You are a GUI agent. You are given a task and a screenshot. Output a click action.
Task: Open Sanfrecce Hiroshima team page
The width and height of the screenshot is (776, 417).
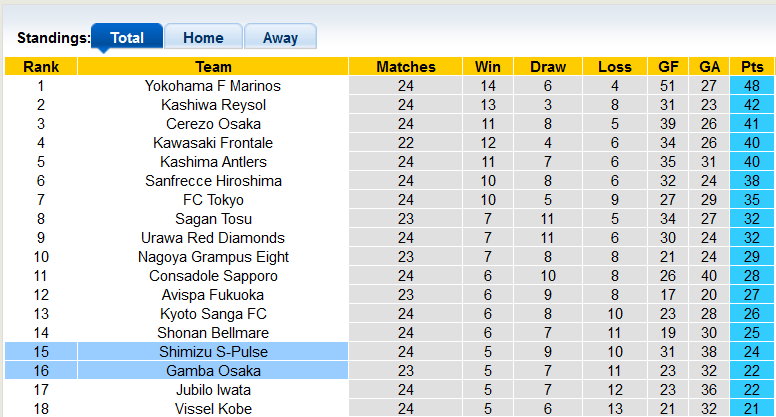tap(213, 181)
